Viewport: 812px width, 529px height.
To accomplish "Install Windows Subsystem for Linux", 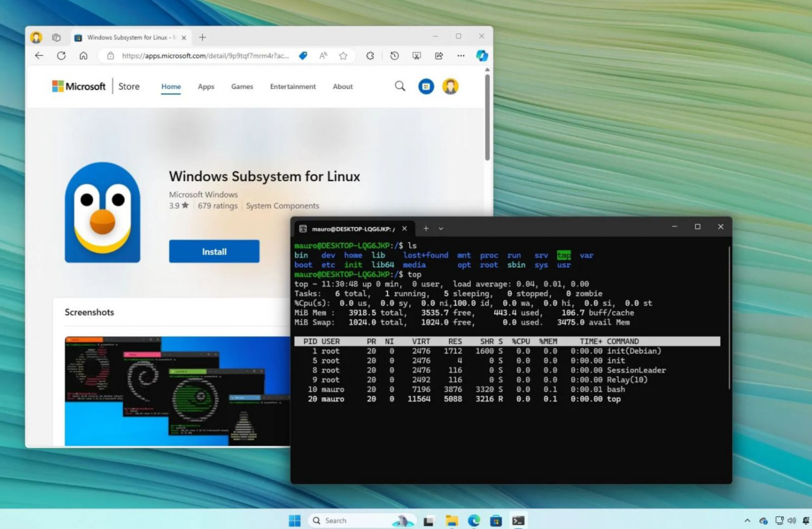I will point(214,251).
